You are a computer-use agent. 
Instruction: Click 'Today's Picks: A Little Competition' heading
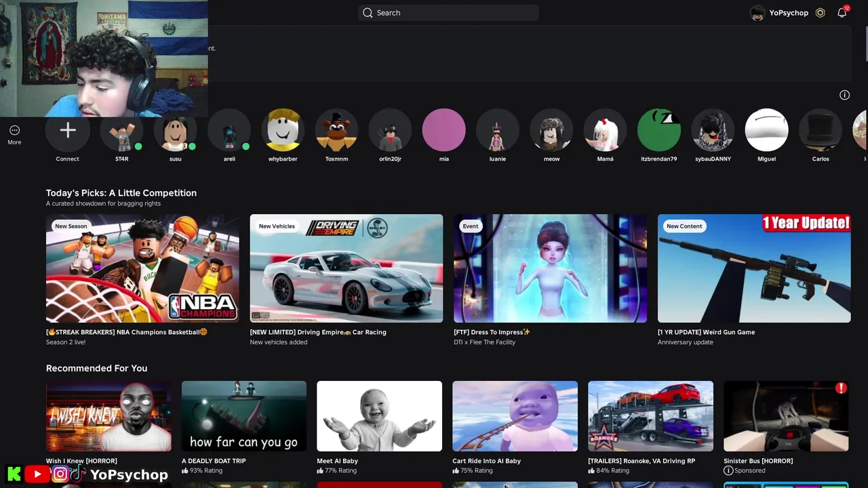tap(121, 193)
